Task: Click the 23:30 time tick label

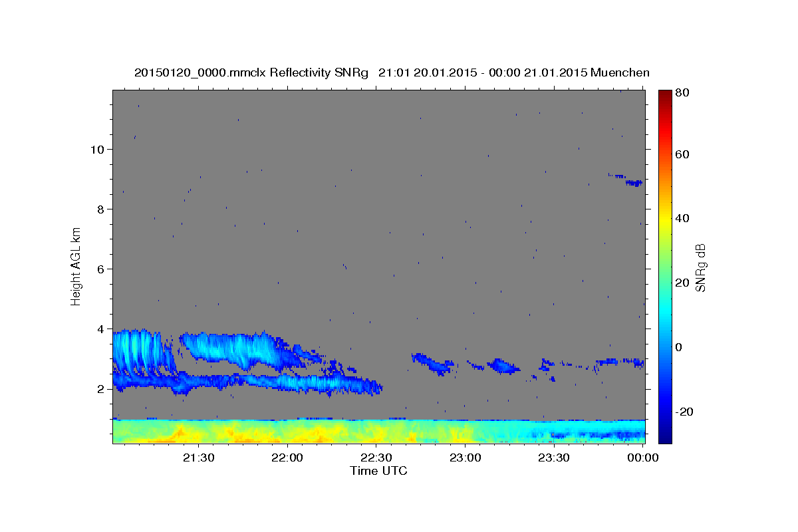Action: click(554, 458)
